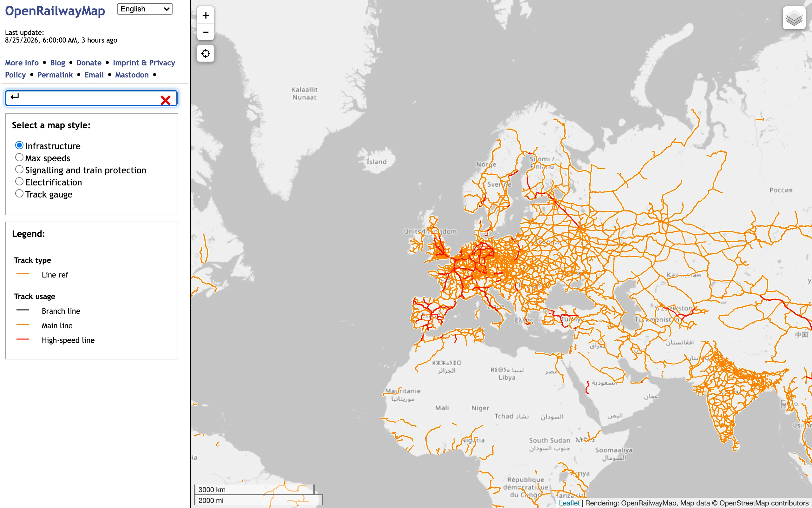
Task: Open the Email contact link
Action: tap(94, 75)
